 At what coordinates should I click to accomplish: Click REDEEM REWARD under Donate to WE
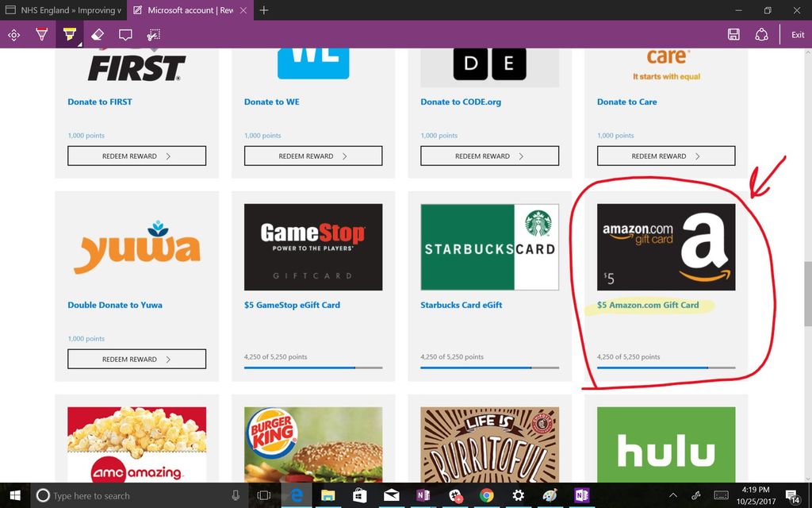click(x=312, y=156)
